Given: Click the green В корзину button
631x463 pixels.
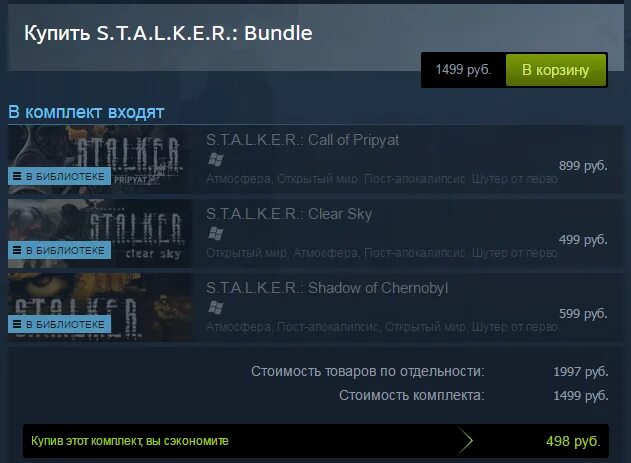Looking at the screenshot, I should click(x=556, y=70).
